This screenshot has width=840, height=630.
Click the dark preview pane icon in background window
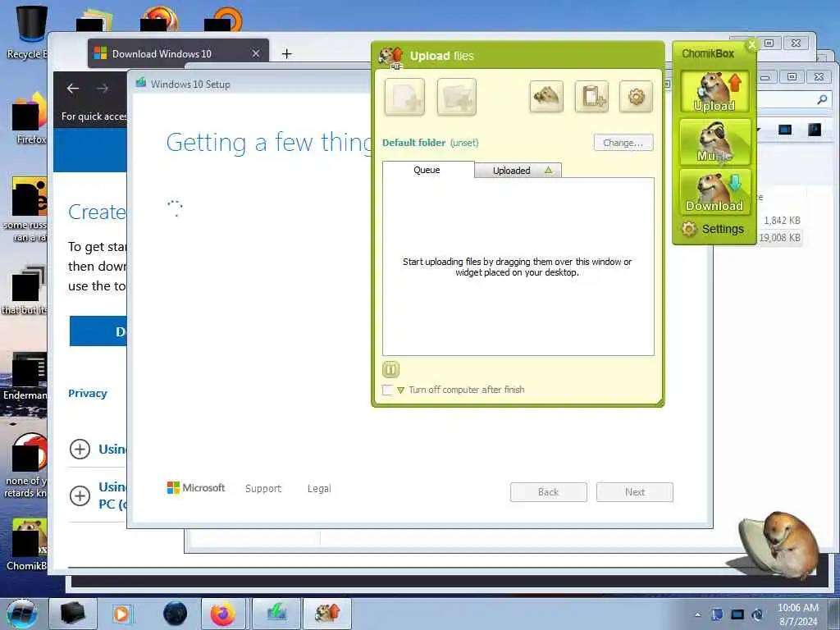pos(815,130)
